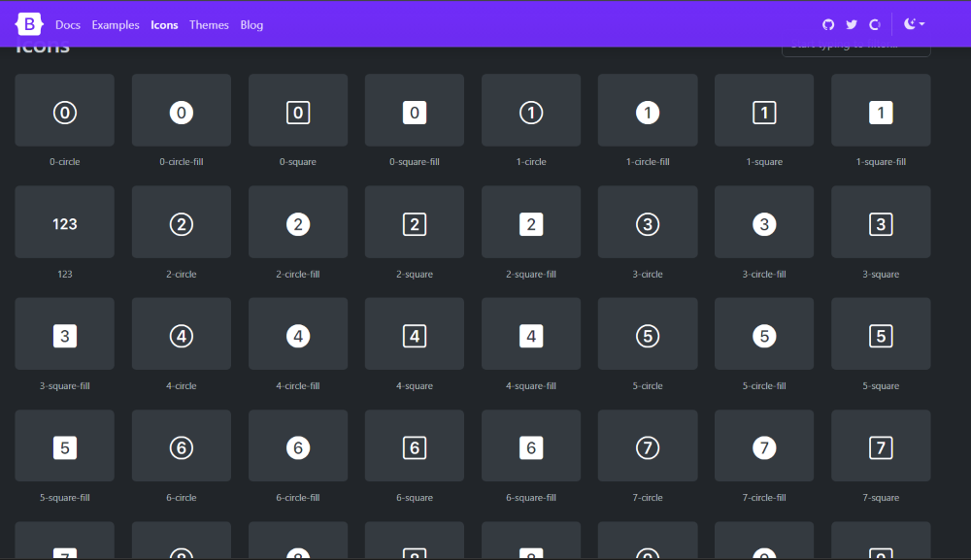Pick the 1-square-fill icon
971x560 pixels.
881,110
